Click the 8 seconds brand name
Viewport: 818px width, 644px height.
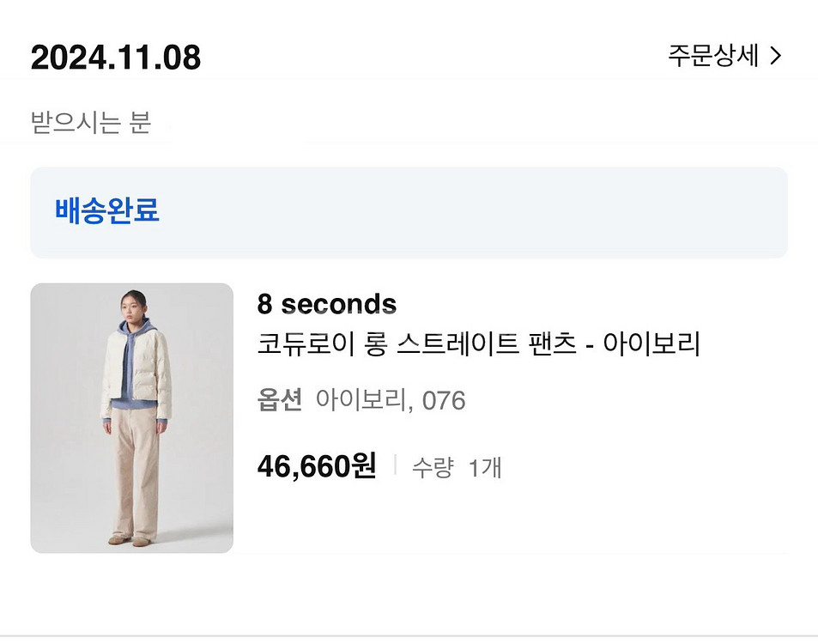pyautogui.click(x=326, y=304)
